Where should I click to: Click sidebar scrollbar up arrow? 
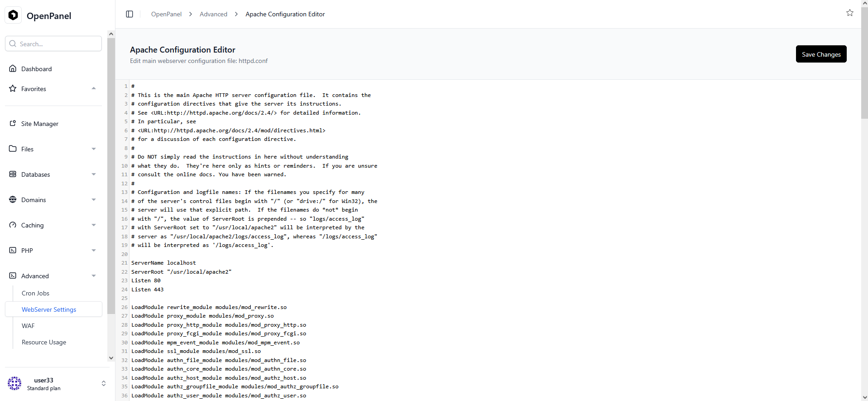(x=111, y=34)
